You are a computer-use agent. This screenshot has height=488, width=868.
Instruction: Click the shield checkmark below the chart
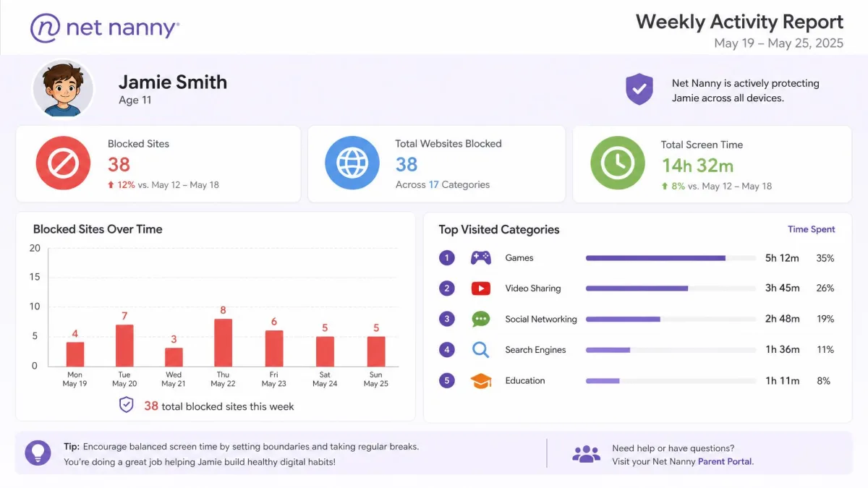pos(126,406)
